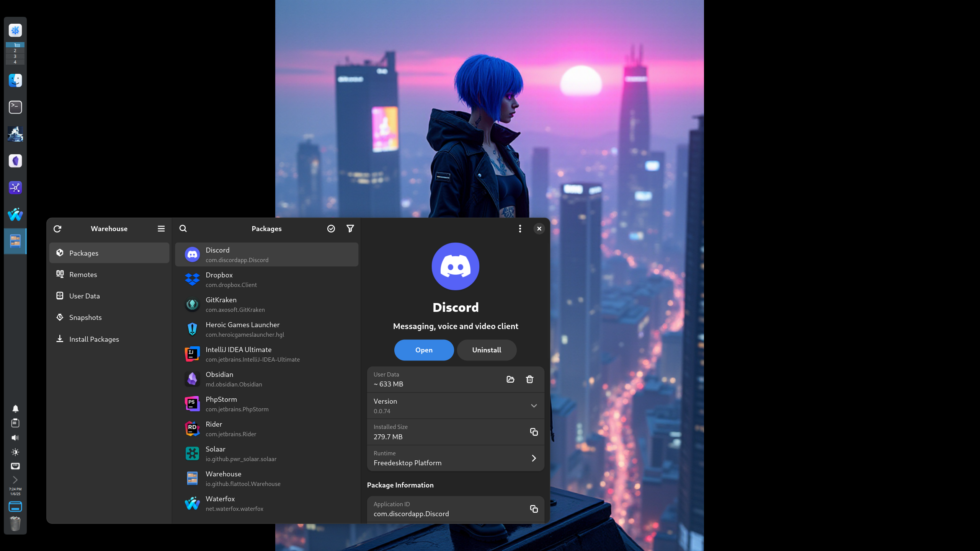The height and width of the screenshot is (551, 980).
Task: Click the blue Open button for Discord
Action: (424, 350)
